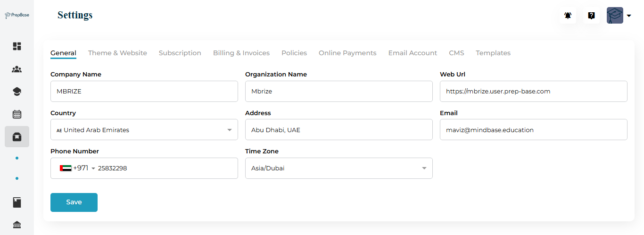The height and width of the screenshot is (235, 644).
Task: Click the PrepBase logo
Action: [x=17, y=15]
